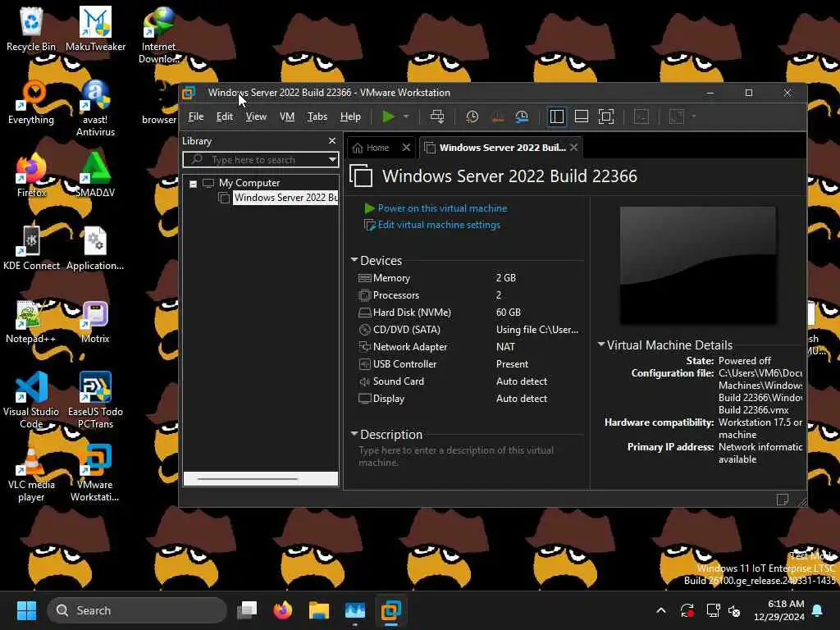Click the Send Ctrl+Alt+Del toolbar icon
The image size is (840, 630).
(437, 116)
